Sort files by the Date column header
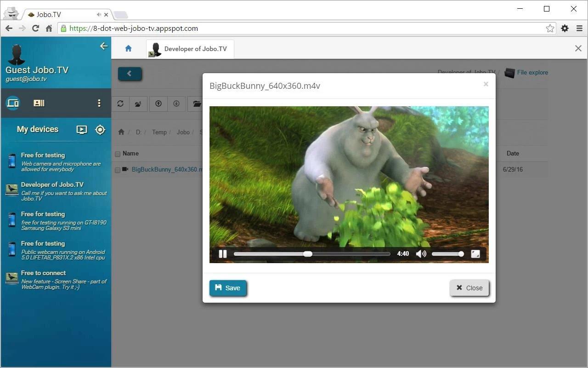This screenshot has width=588, height=368. click(513, 153)
